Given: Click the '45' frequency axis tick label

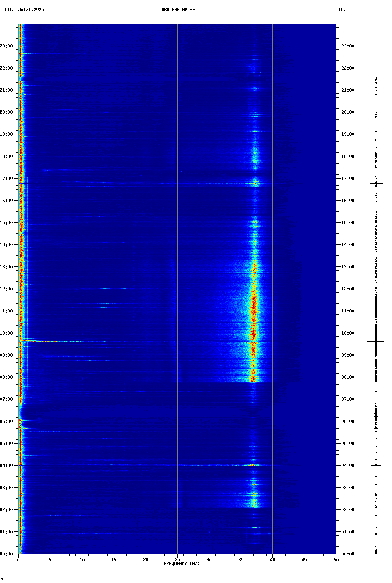Looking at the screenshot, I should [x=304, y=560].
